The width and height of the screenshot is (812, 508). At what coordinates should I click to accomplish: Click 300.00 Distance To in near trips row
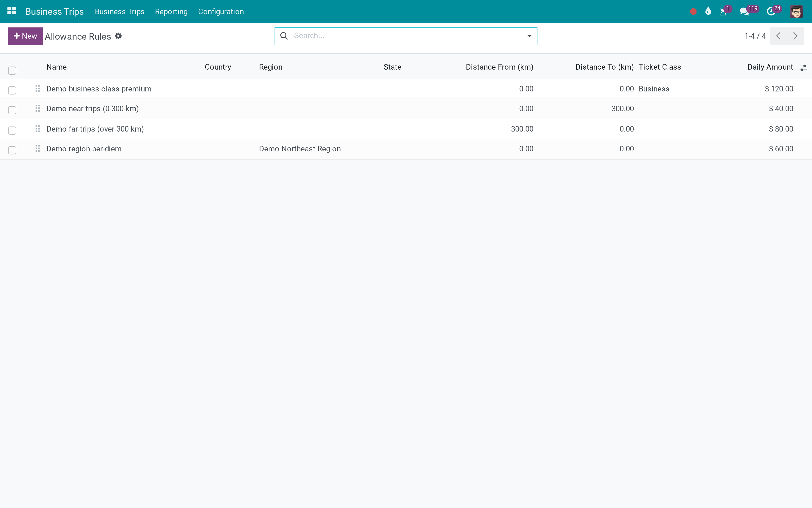(622, 108)
